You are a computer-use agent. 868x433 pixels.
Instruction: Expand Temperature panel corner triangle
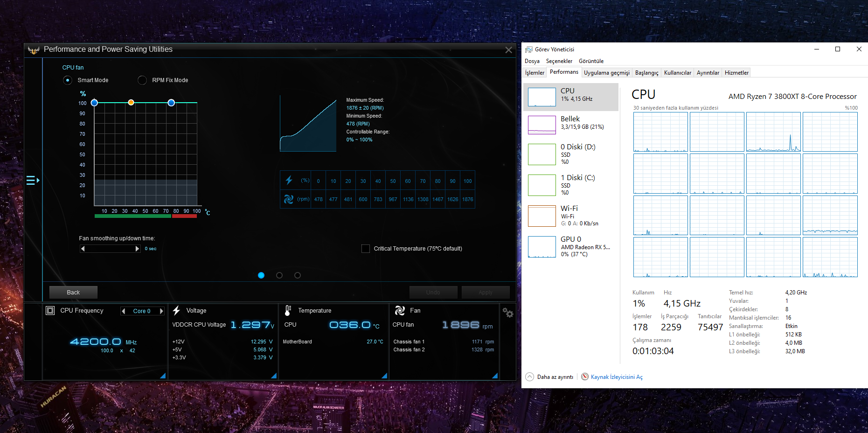[x=384, y=376]
